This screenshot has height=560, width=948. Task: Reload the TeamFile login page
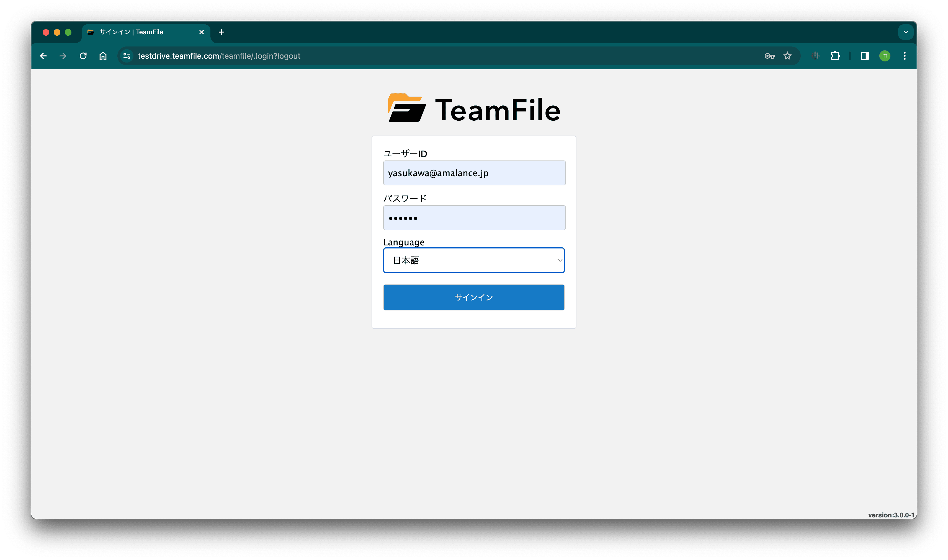coord(83,56)
